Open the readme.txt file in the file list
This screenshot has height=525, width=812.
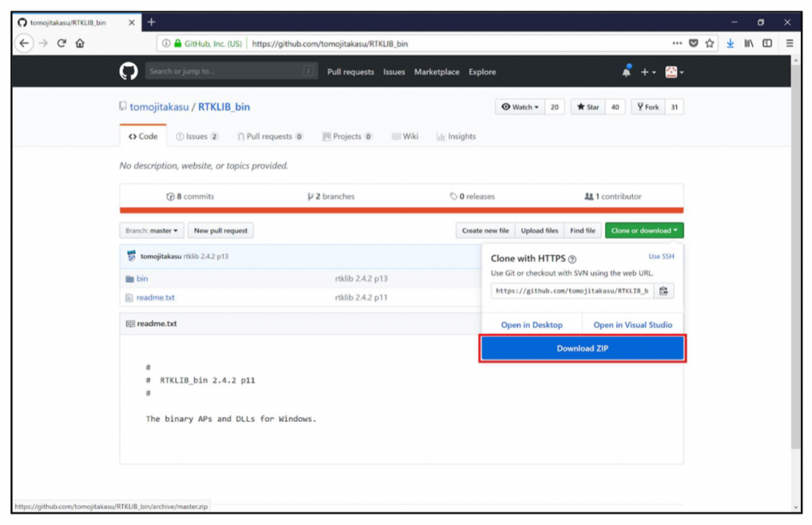point(155,297)
